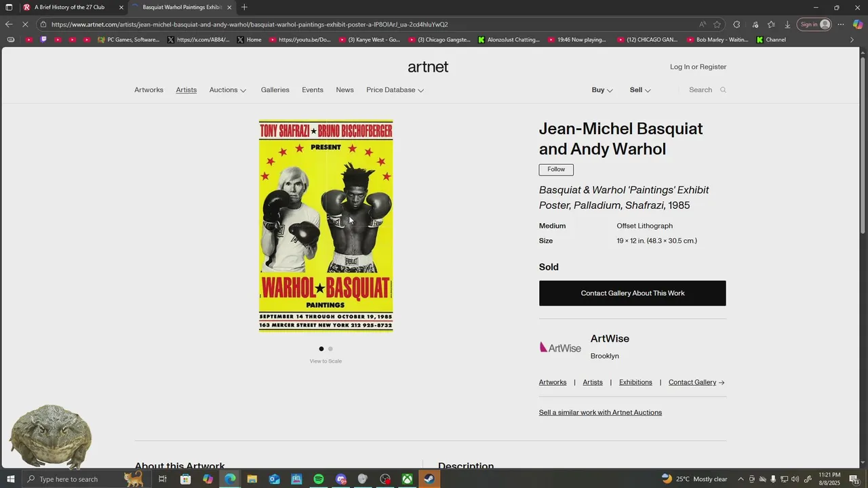The width and height of the screenshot is (868, 488).
Task: Open Edge Settings and more menu
Action: (840, 24)
